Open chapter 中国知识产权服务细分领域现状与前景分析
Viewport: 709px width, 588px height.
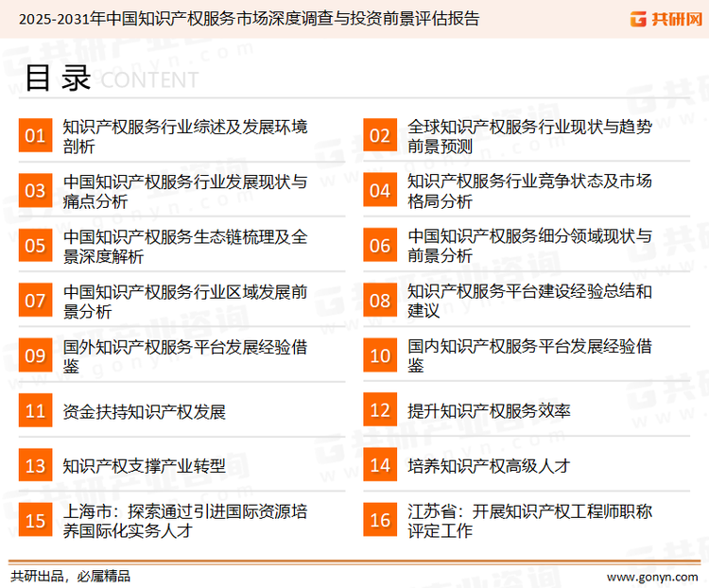pos(529,246)
